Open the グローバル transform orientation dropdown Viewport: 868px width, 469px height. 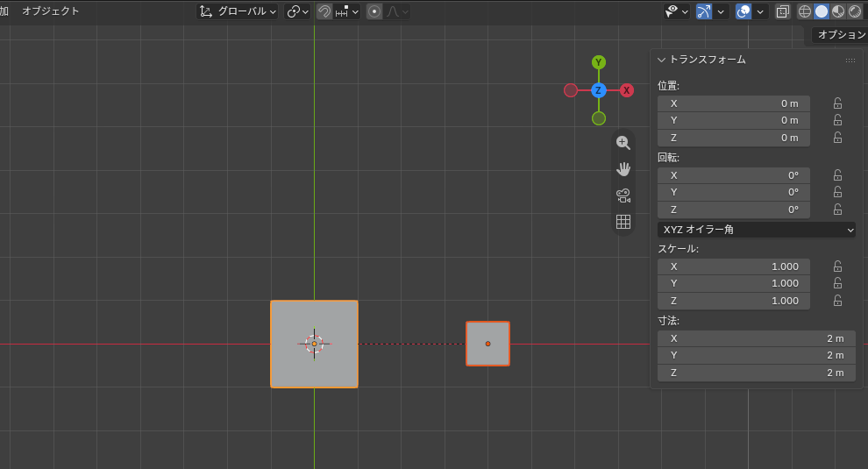[238, 11]
